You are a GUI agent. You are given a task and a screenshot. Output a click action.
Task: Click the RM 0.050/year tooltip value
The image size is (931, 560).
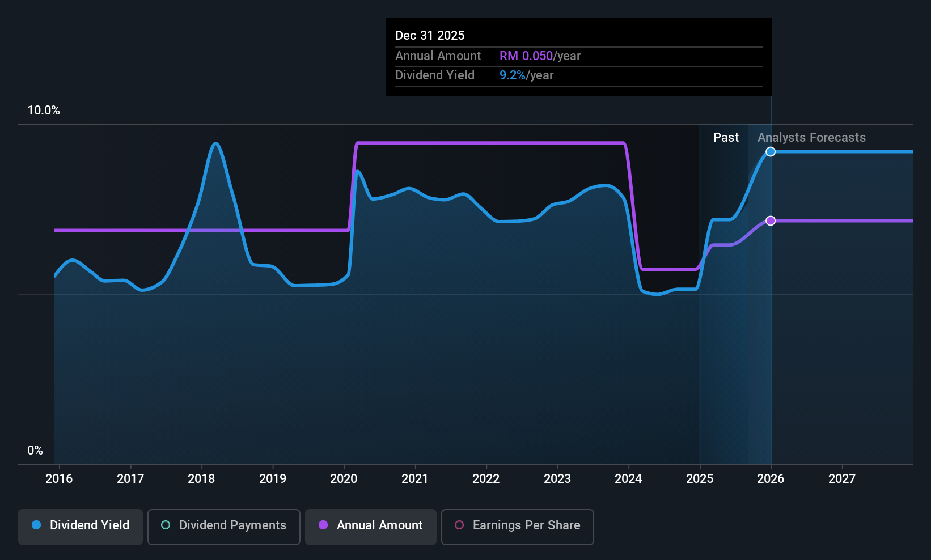pos(540,56)
